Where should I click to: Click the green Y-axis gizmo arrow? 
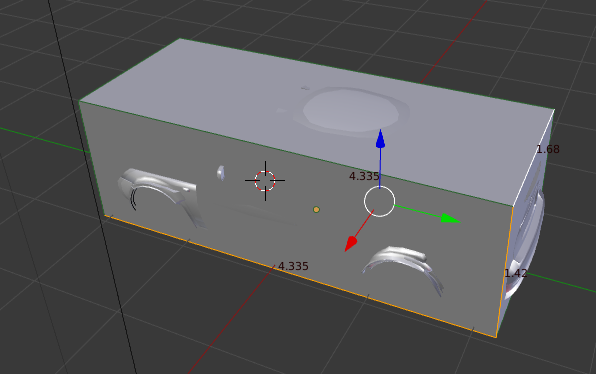[x=450, y=219]
